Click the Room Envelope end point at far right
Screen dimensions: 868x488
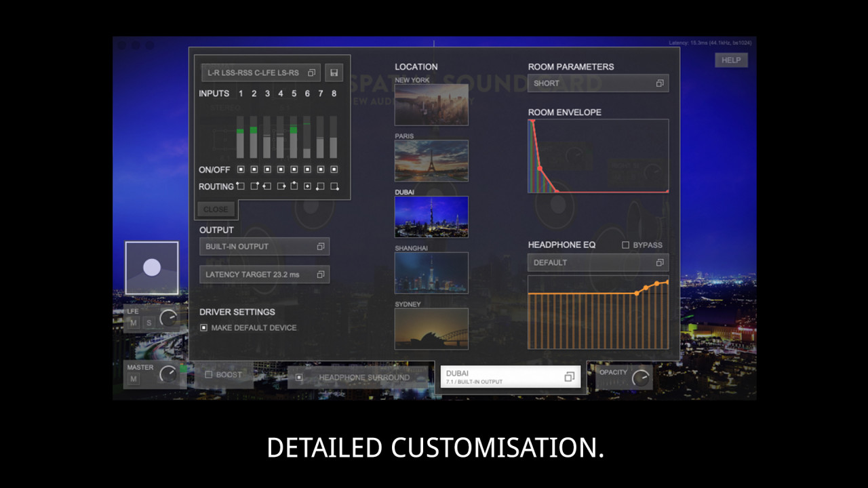[x=667, y=192]
